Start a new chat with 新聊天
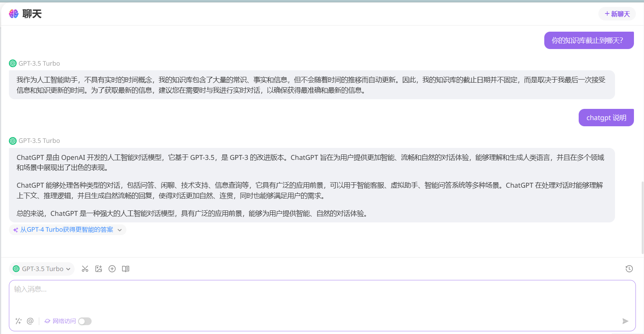 pos(617,14)
